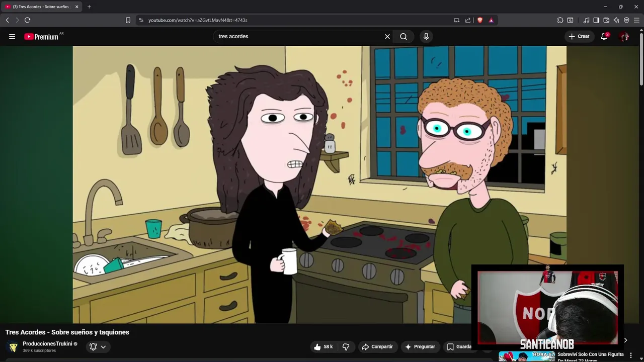
Task: Click the video player to pause
Action: tap(319, 185)
